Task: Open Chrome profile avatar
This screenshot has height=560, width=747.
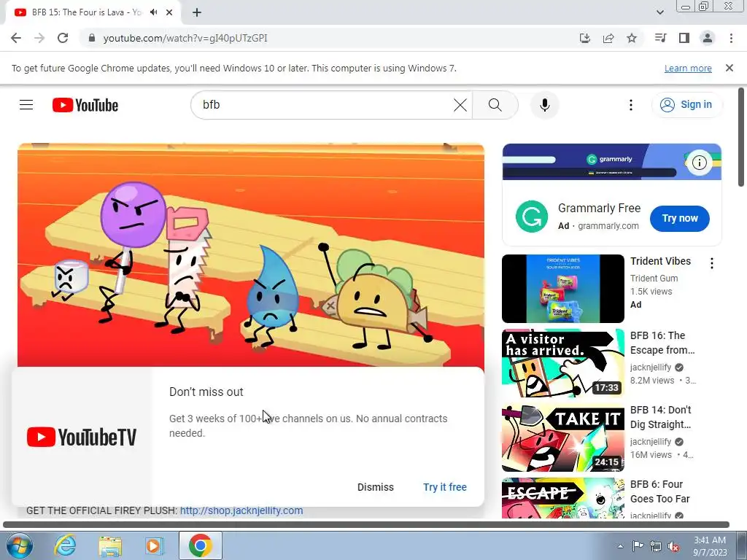Action: 708,38
